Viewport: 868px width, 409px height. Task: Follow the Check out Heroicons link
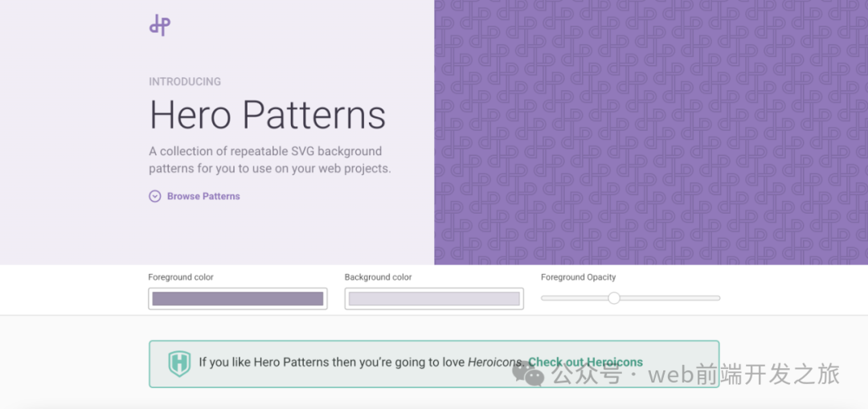pyautogui.click(x=585, y=362)
